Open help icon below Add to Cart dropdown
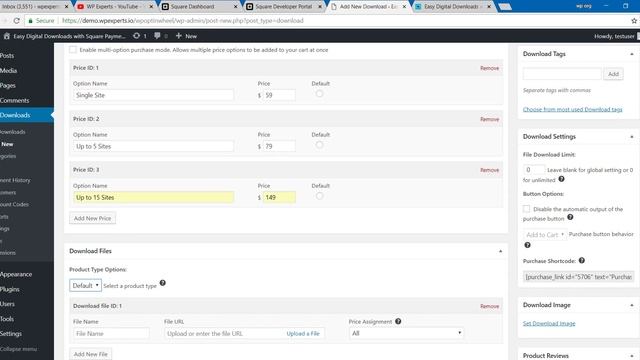 [527, 245]
